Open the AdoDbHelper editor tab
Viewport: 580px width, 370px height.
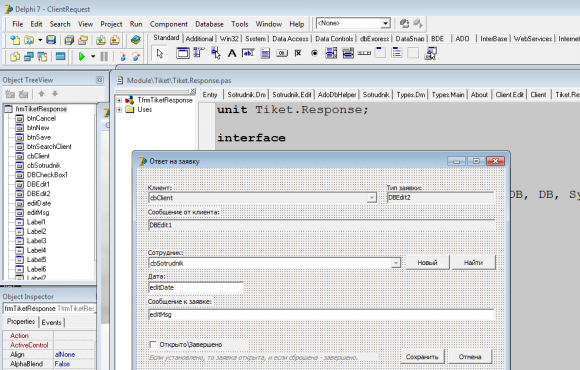tap(337, 95)
